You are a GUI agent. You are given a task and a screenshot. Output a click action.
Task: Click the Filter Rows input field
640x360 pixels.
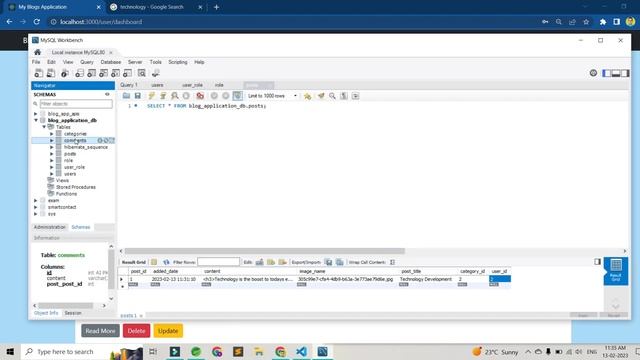218,262
